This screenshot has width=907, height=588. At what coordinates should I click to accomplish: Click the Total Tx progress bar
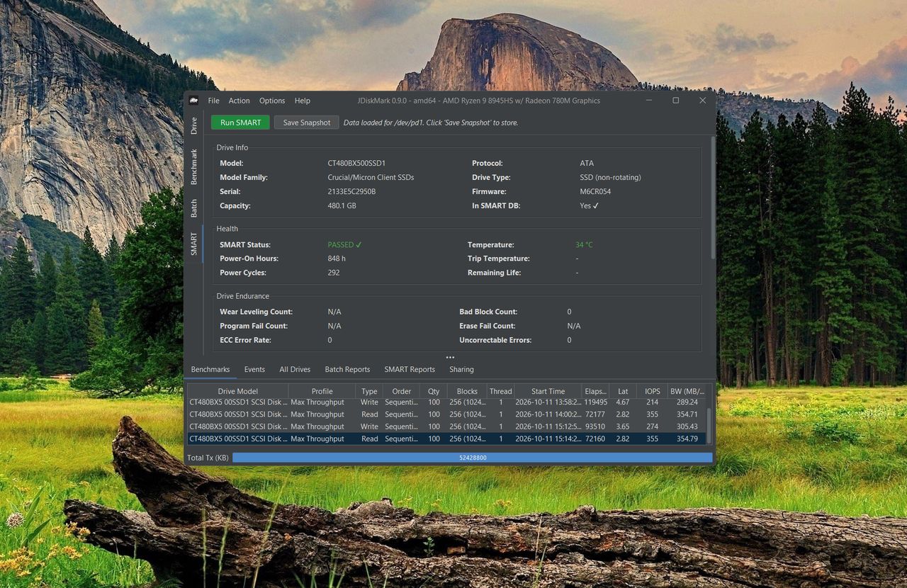(473, 458)
